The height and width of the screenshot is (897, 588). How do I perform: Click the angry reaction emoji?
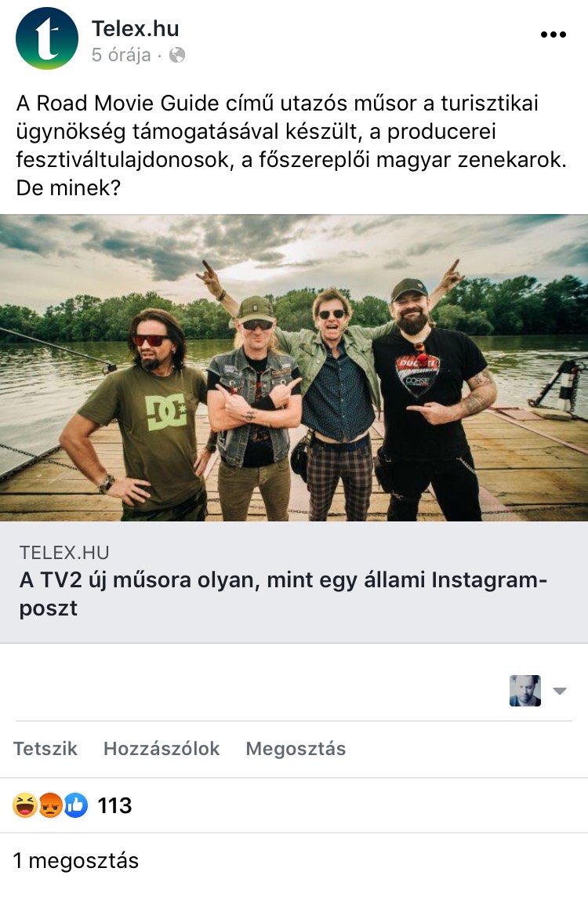coord(50,805)
